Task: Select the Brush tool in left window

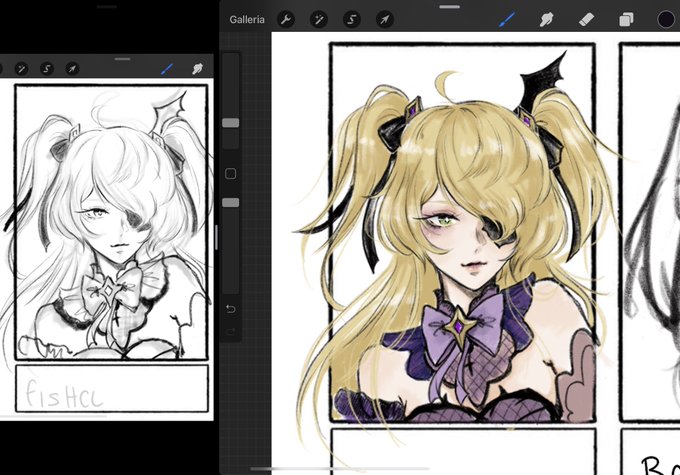Action: point(167,69)
